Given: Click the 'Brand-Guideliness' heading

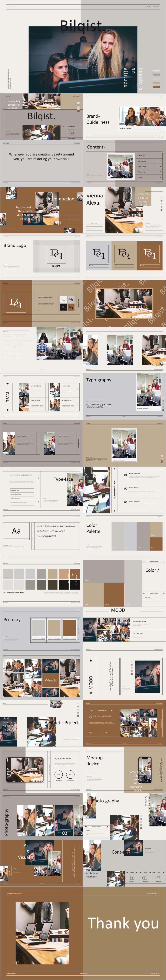Looking at the screenshot, I should click(98, 119).
